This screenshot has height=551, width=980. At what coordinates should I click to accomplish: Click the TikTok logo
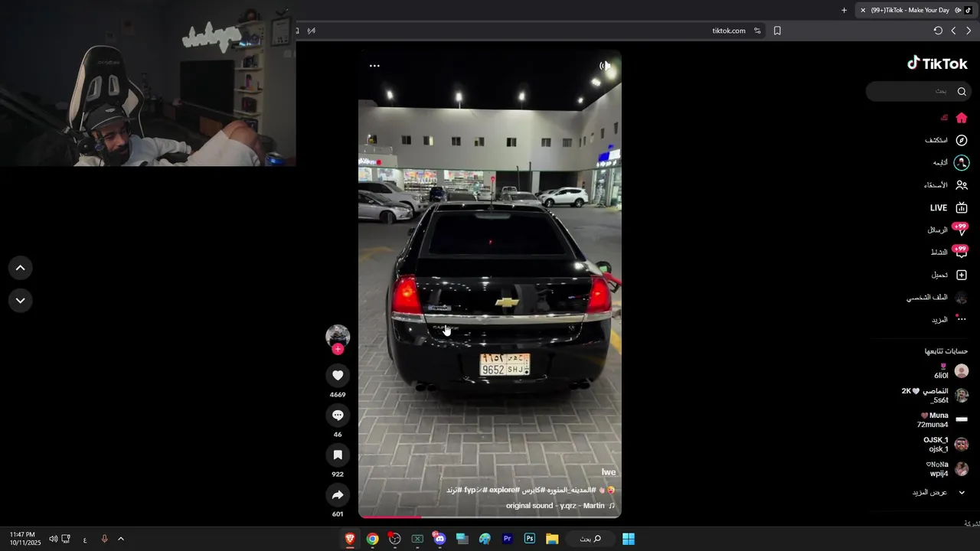(x=937, y=64)
